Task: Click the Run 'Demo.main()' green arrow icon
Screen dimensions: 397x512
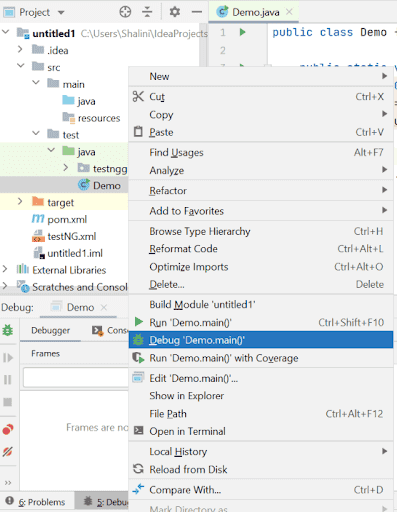Action: click(139, 322)
